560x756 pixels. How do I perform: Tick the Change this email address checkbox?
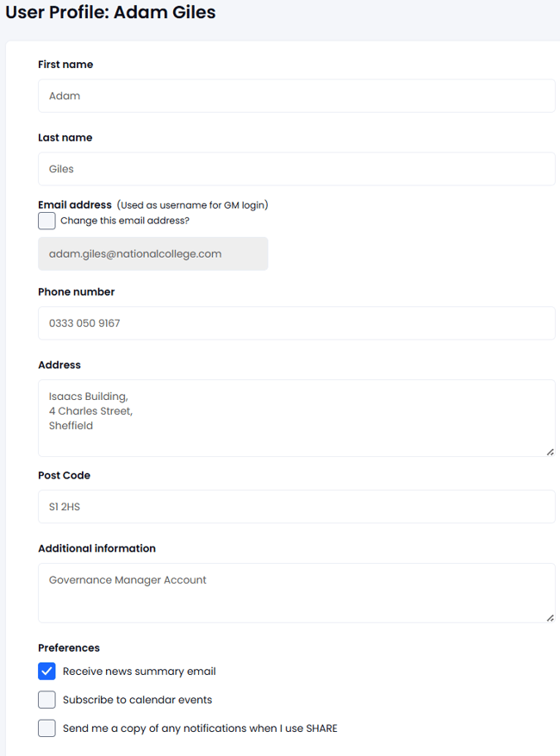pyautogui.click(x=47, y=221)
